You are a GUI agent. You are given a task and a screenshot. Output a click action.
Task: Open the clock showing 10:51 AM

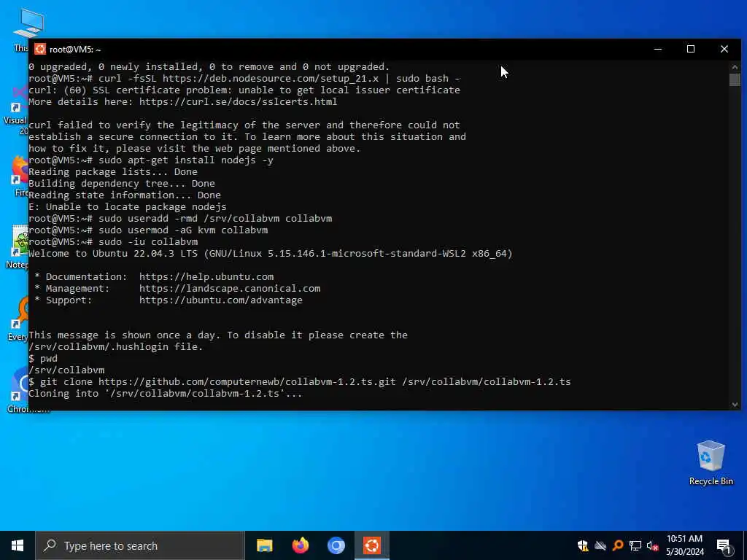[684, 545]
